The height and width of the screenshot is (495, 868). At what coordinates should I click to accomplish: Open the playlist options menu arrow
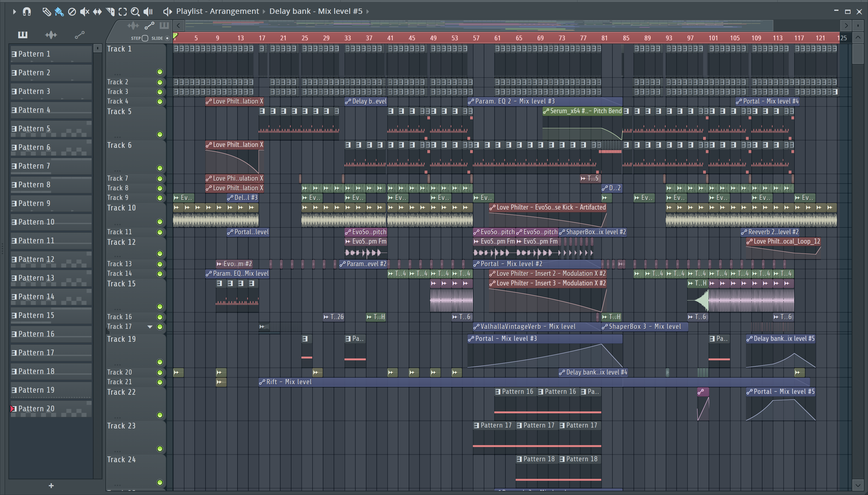[14, 11]
